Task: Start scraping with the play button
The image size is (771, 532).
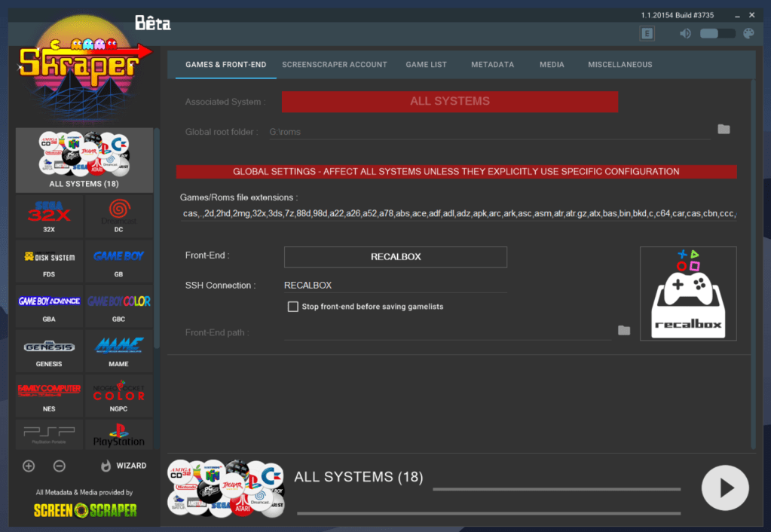Action: pos(724,488)
